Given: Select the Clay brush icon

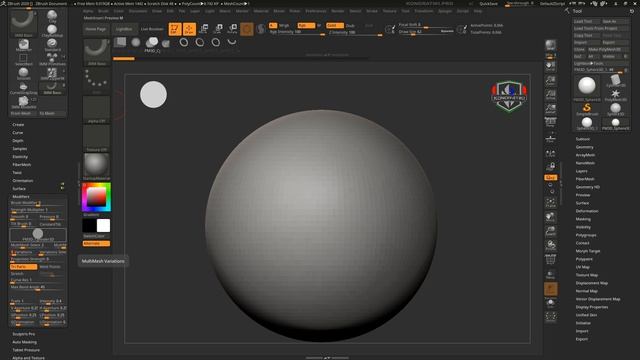Looking at the screenshot, I should (x=52, y=16).
